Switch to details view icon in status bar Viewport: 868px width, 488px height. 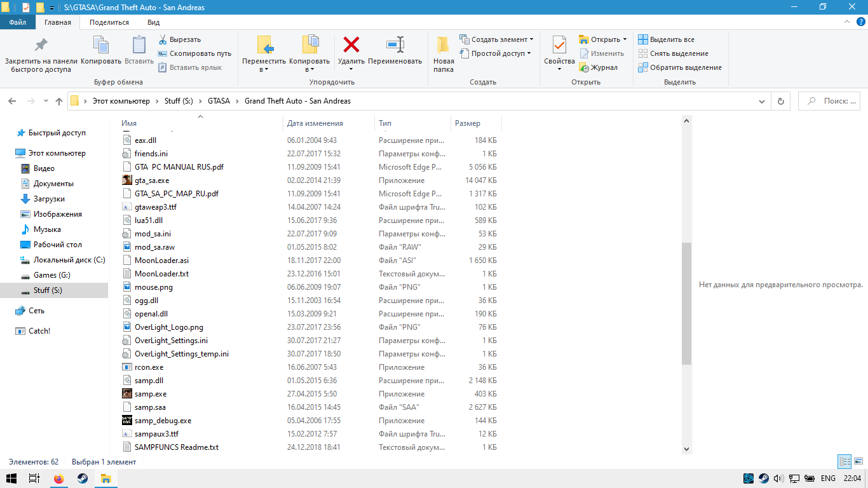pos(844,462)
